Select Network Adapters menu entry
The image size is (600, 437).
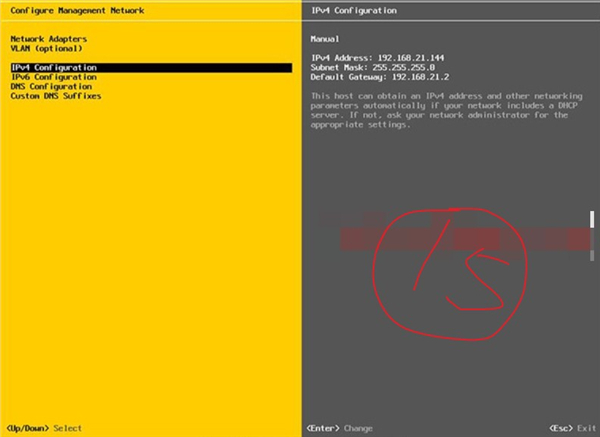click(x=48, y=39)
